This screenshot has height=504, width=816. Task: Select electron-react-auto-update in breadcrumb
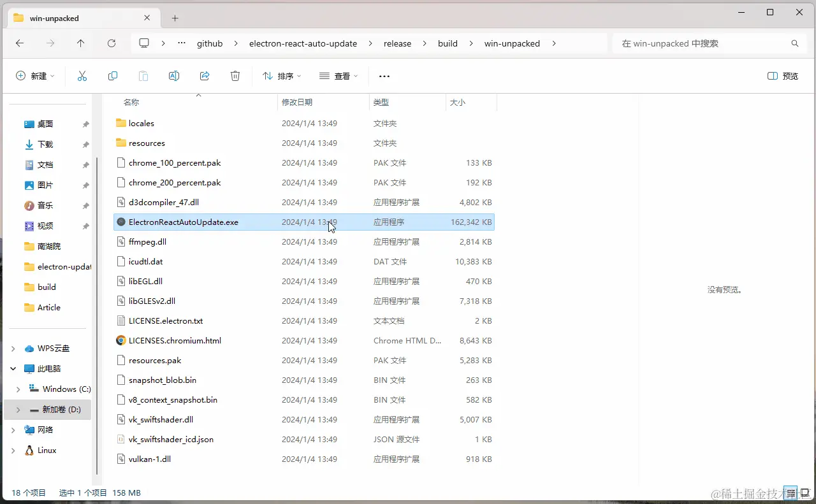(303, 43)
